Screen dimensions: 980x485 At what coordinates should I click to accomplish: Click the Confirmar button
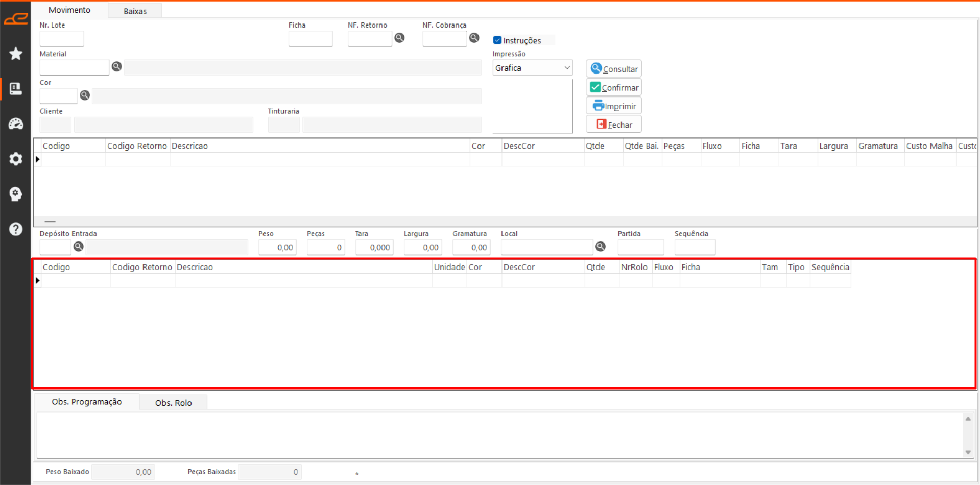[614, 87]
